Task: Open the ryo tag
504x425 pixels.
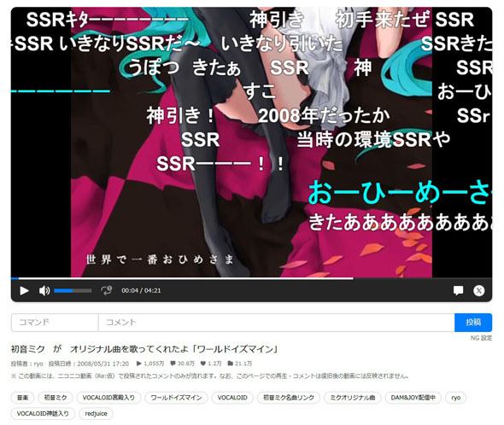Action: 456,398
